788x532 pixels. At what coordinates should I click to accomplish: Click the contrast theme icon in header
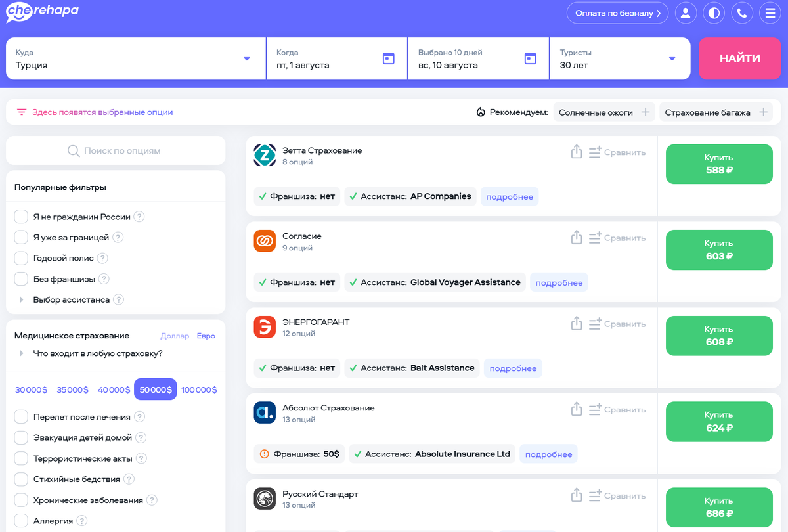tap(714, 12)
